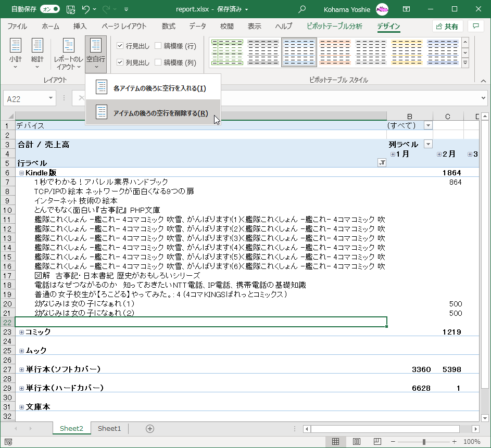Open ribbon display options icon
The image size is (491, 448).
click(x=406, y=9)
